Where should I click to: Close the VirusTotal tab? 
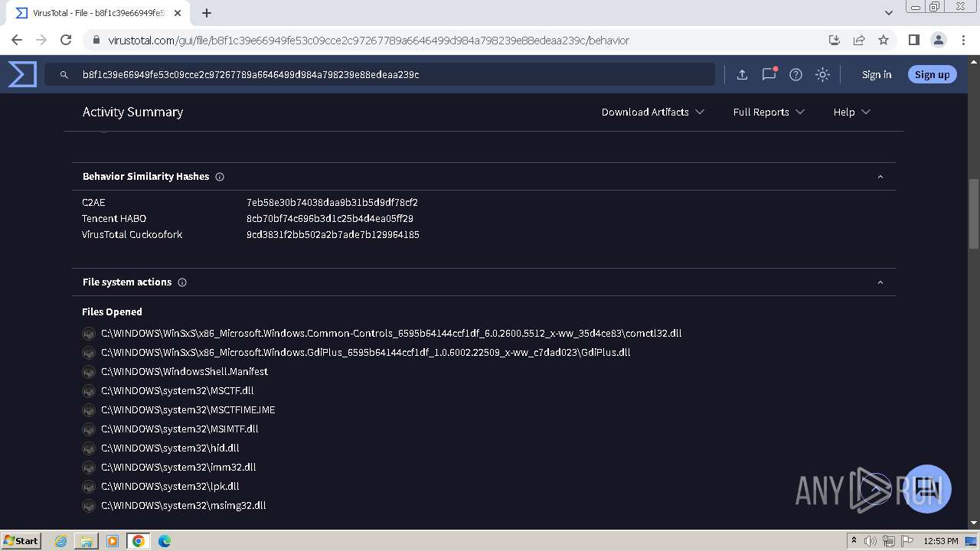click(x=178, y=13)
